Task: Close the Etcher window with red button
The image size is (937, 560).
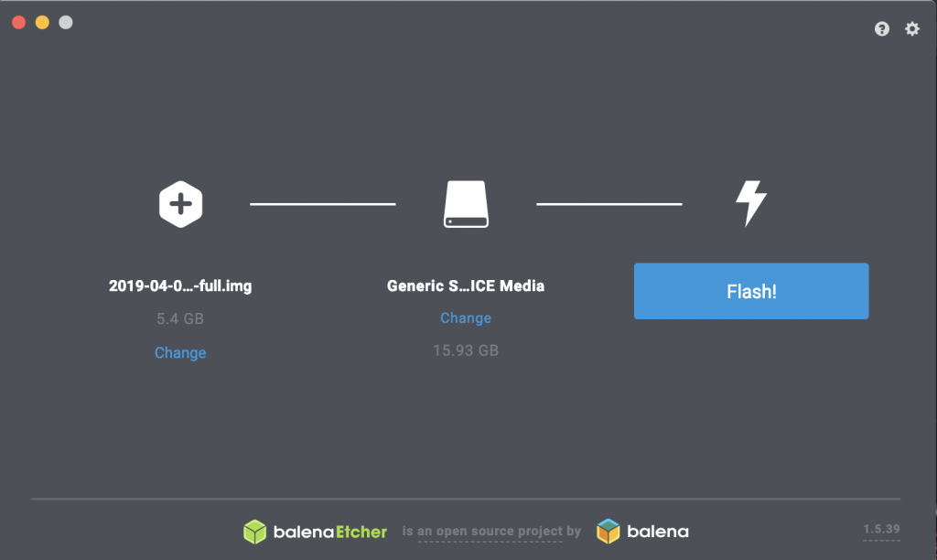Action: click(18, 23)
